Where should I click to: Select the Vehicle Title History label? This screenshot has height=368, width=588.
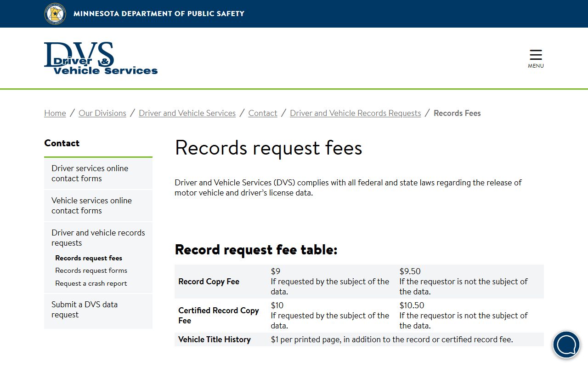[x=215, y=339]
